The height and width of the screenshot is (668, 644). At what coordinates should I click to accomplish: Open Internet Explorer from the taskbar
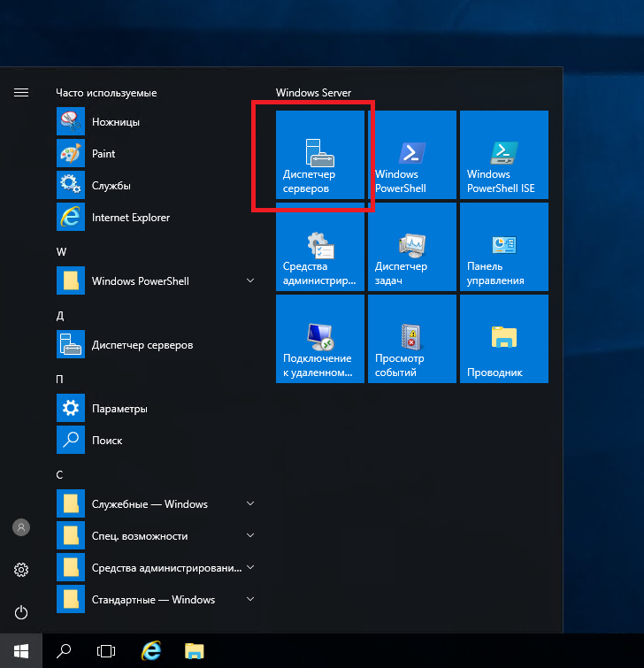(x=151, y=651)
